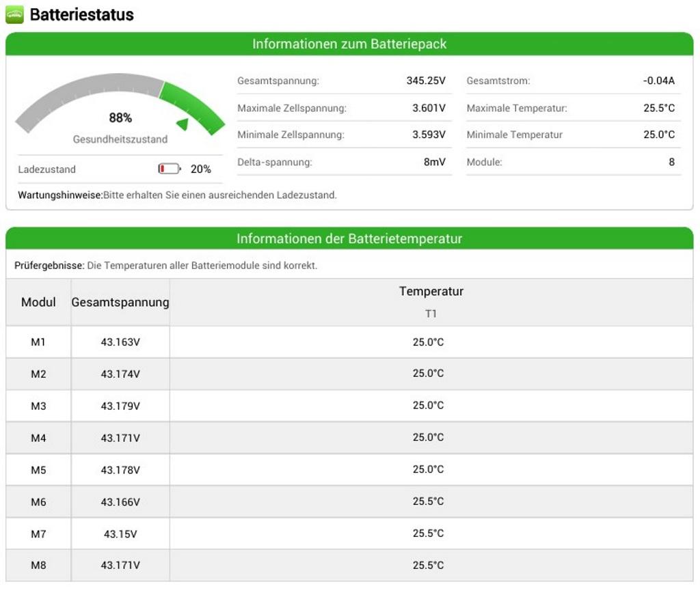
Task: Click the Modul column header
Action: [x=38, y=302]
